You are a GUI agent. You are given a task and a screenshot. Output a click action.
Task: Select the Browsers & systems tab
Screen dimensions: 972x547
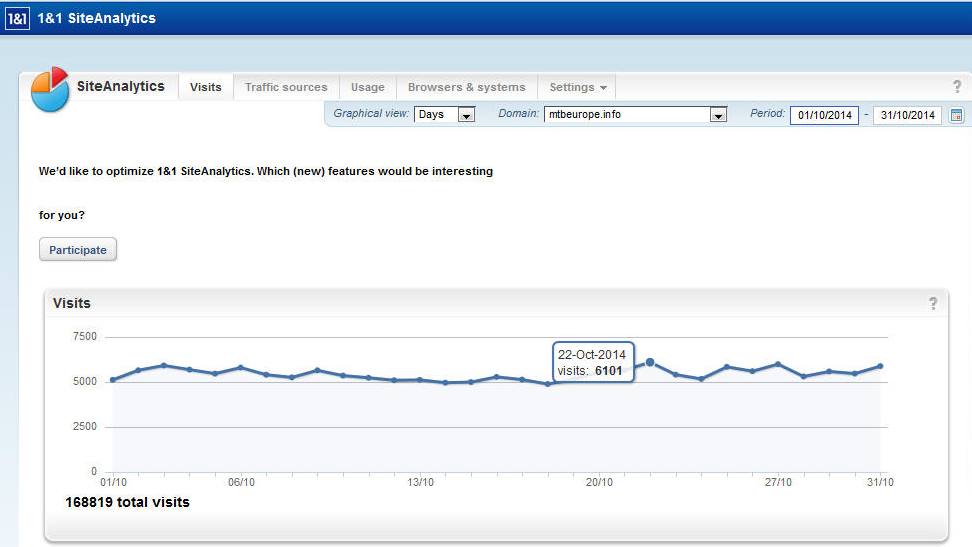pos(466,87)
